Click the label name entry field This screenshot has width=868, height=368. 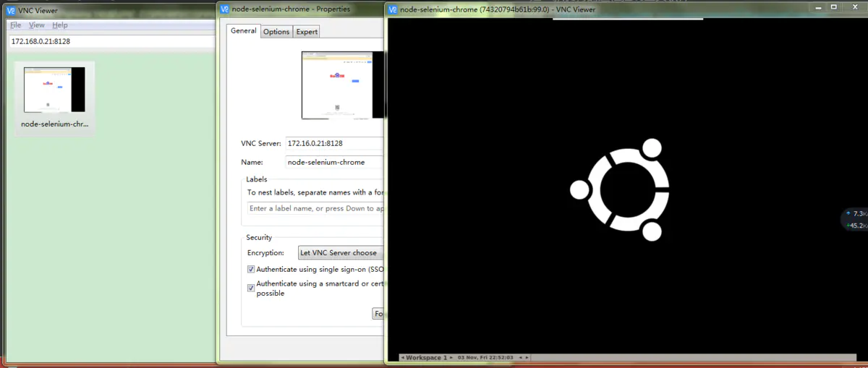pyautogui.click(x=315, y=208)
